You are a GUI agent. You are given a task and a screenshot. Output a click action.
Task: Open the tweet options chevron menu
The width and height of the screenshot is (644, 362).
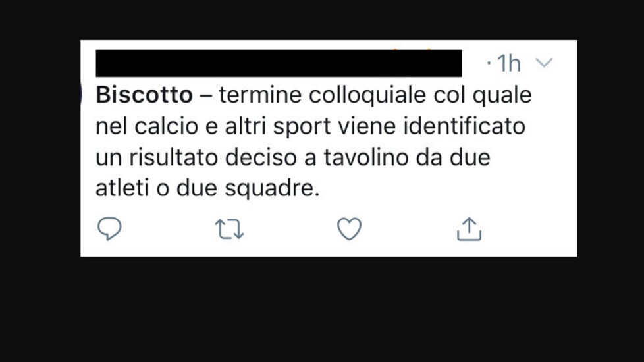[x=544, y=63]
